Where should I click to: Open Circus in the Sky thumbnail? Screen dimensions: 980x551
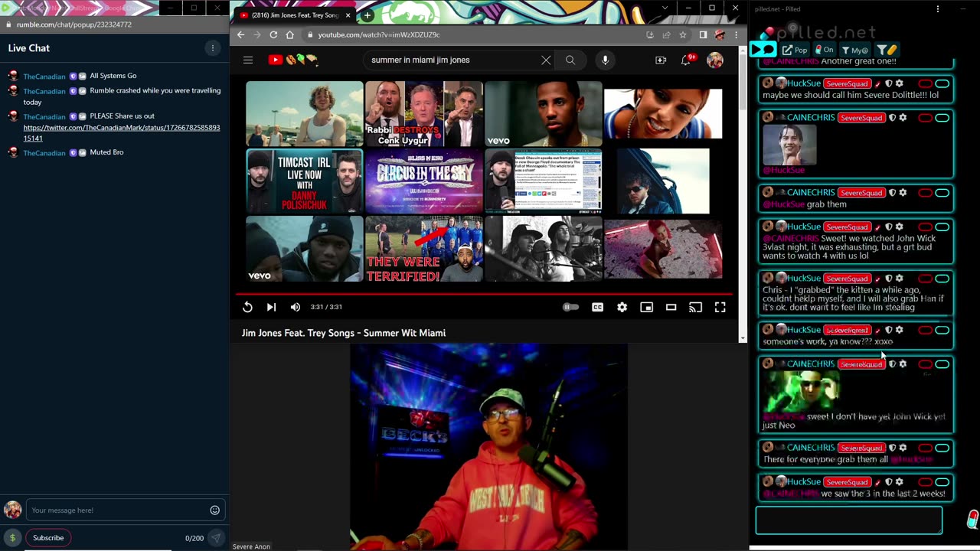[424, 181]
